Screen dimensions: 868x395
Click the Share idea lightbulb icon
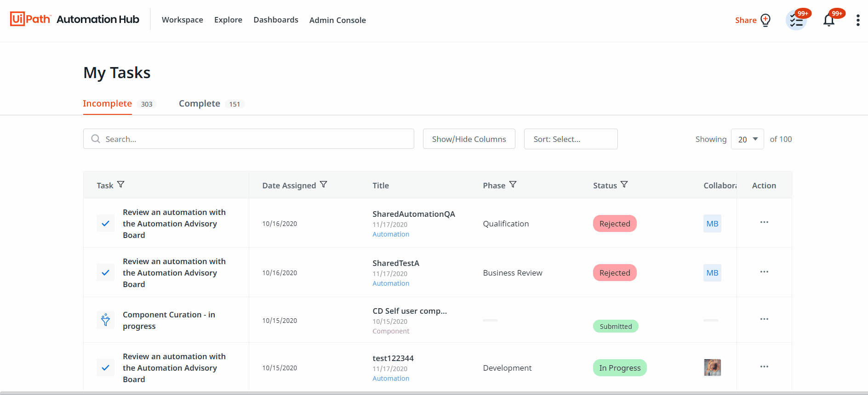(x=765, y=20)
